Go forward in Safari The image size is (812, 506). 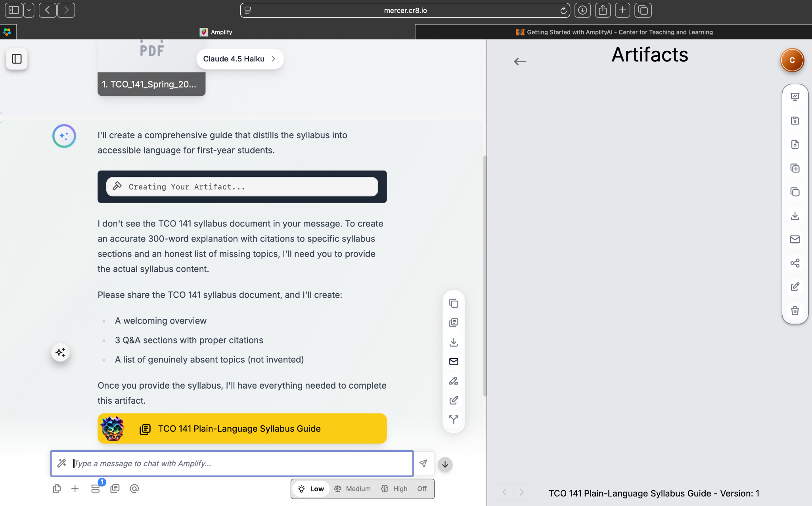pos(66,10)
